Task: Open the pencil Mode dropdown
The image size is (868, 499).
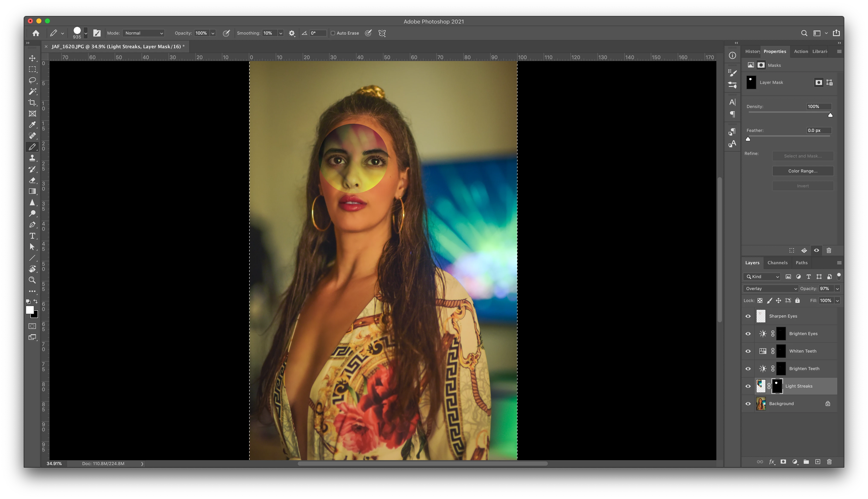Action: (x=144, y=33)
